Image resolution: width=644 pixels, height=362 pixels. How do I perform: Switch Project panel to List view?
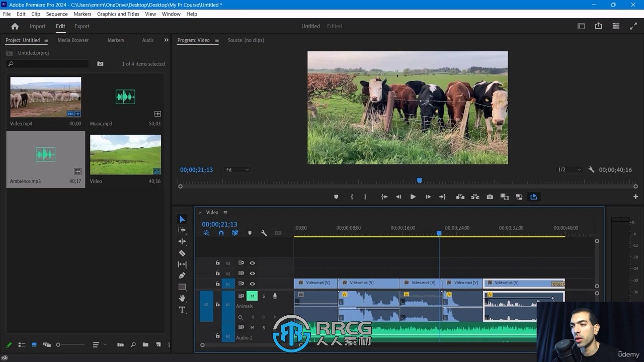tap(22, 345)
